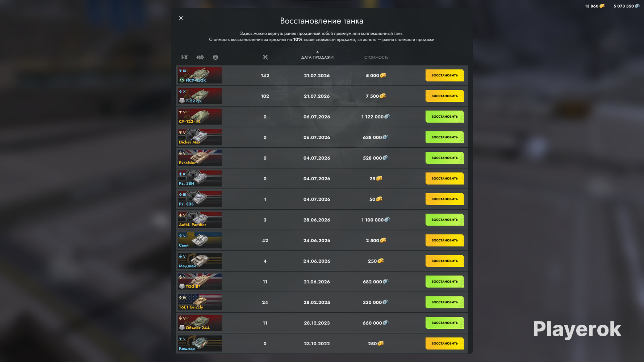
Task: Select the Excelsior tank thumbnail
Action: coord(200,158)
